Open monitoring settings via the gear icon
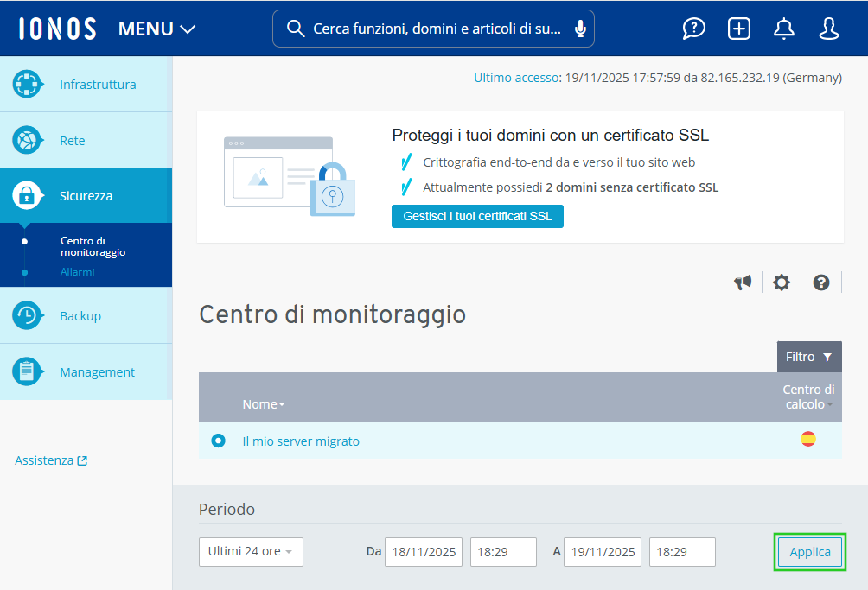 point(782,282)
